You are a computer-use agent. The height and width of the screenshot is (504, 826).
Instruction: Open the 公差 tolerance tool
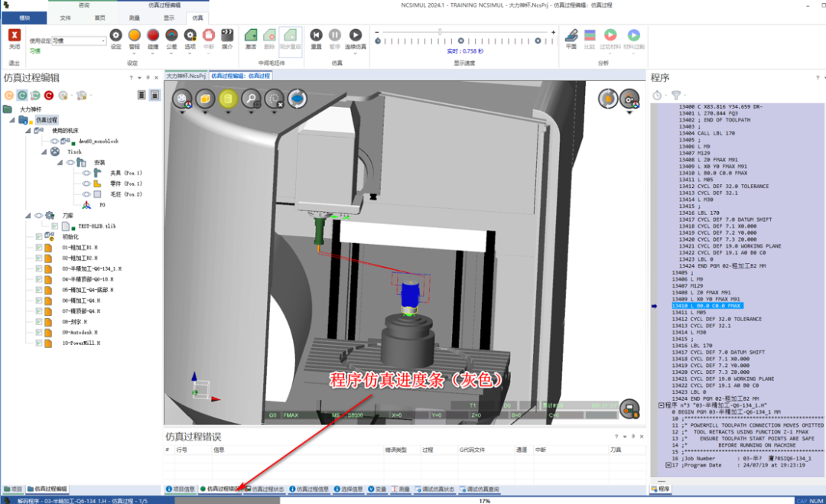171,35
